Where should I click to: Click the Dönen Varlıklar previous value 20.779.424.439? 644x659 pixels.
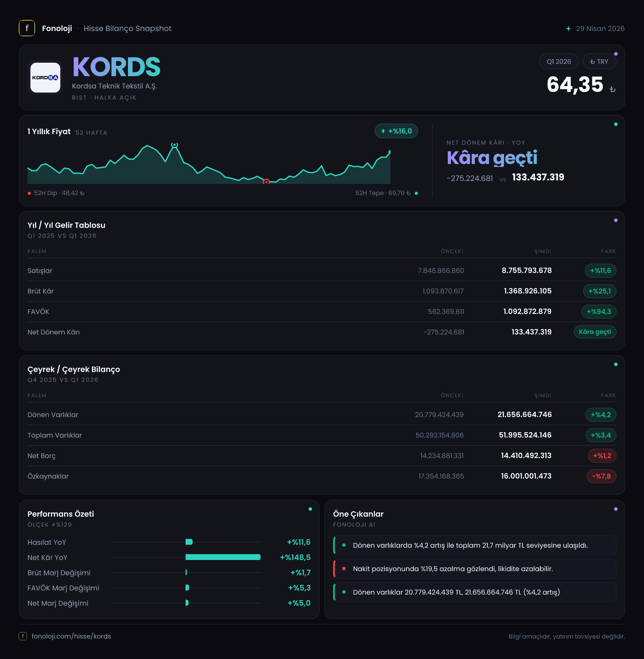click(439, 415)
